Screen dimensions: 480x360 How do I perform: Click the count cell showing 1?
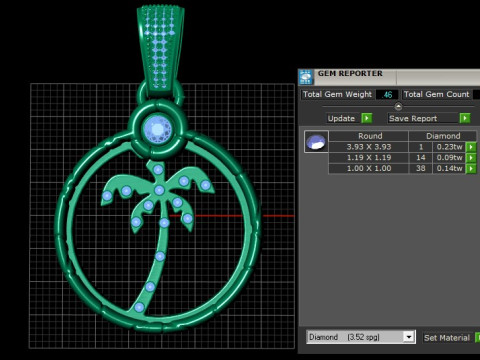pos(420,147)
